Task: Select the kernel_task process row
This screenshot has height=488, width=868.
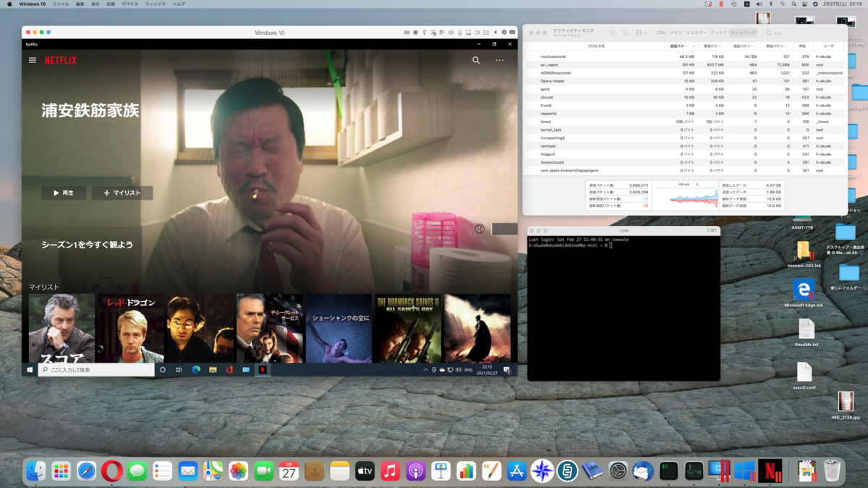Action: (685, 130)
